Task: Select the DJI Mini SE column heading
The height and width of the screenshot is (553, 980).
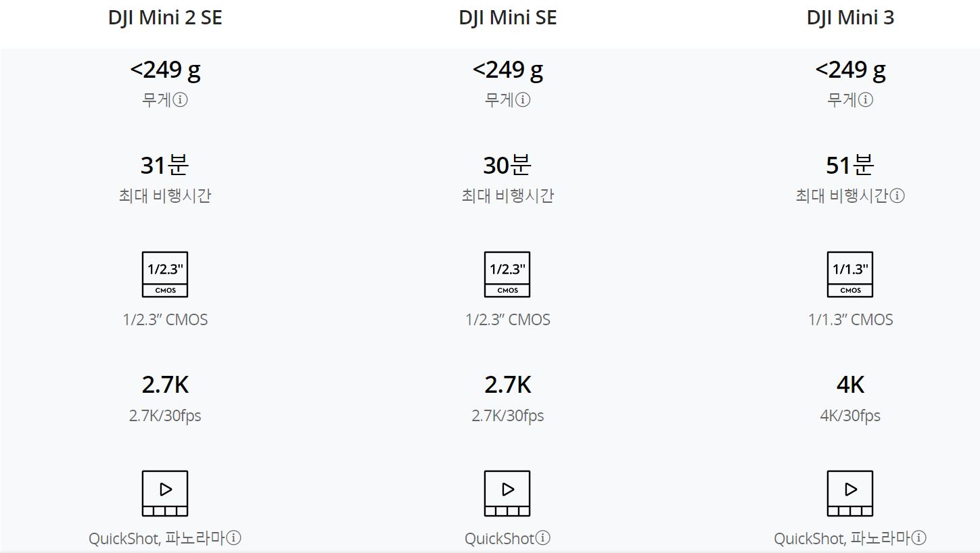Action: click(508, 18)
